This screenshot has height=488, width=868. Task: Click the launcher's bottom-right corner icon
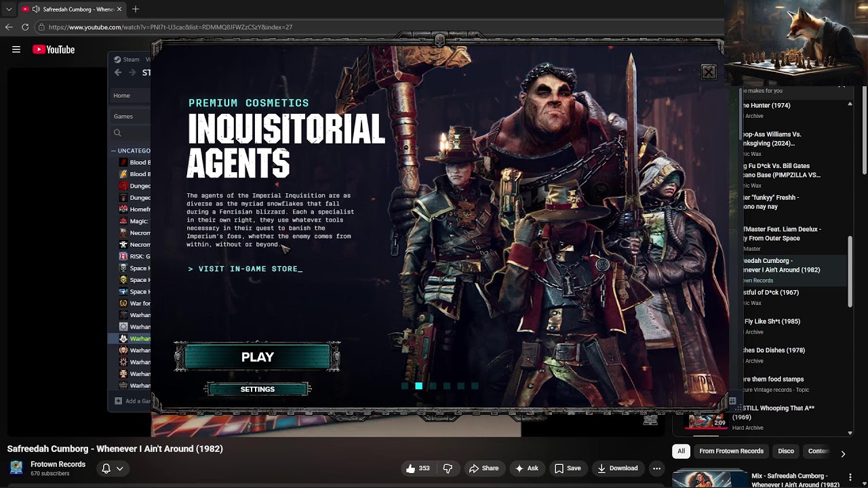732,401
